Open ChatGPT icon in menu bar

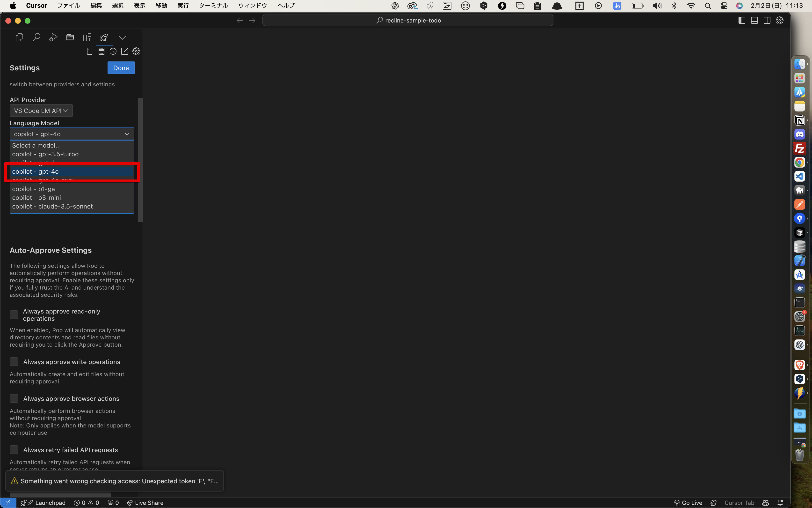pyautogui.click(x=395, y=6)
